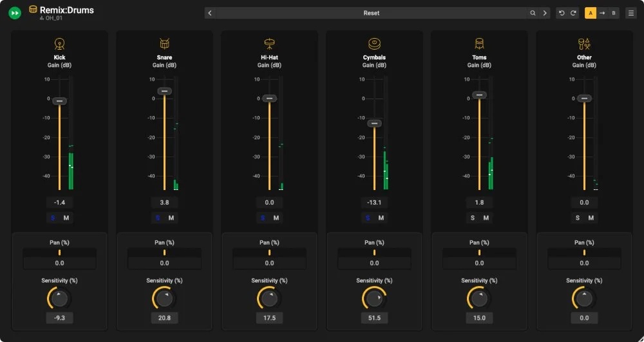Screen dimensions: 644x342
Task: Click the Other percussion icon
Action: 584,44
